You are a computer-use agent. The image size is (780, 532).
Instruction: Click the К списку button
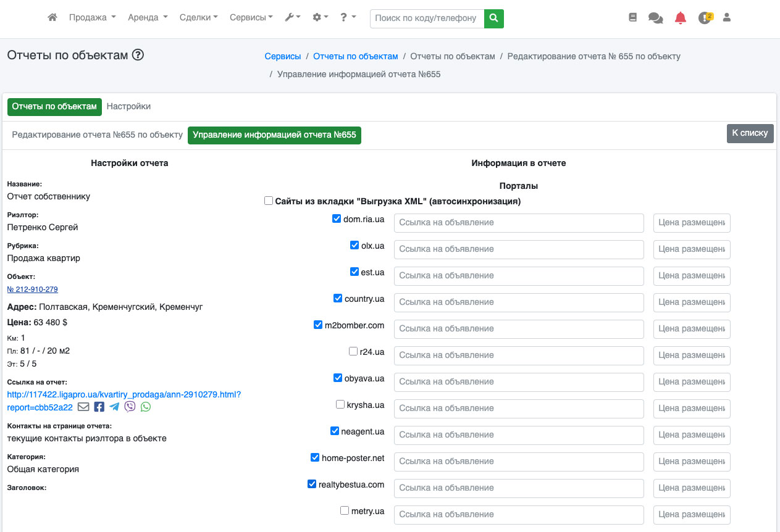click(750, 133)
